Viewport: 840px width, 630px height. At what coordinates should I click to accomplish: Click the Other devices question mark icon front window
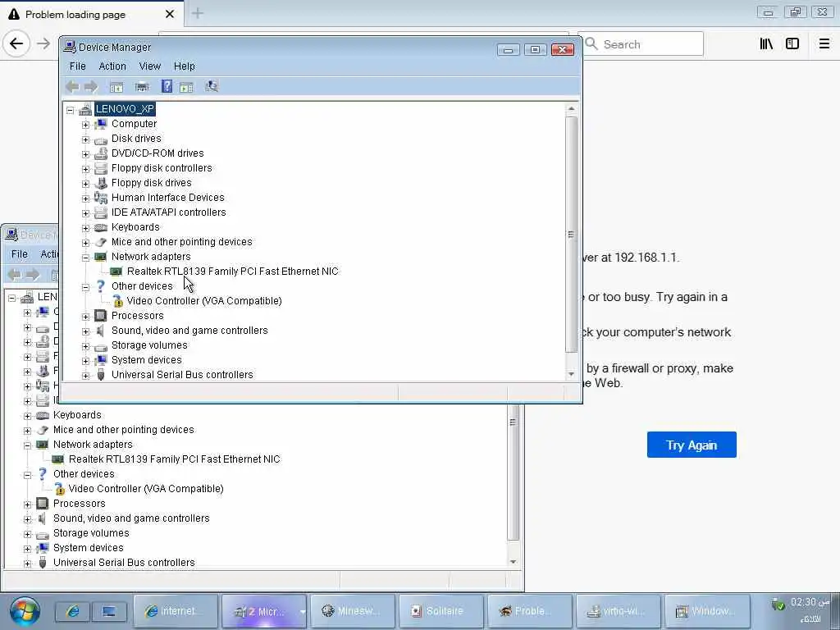tap(100, 286)
